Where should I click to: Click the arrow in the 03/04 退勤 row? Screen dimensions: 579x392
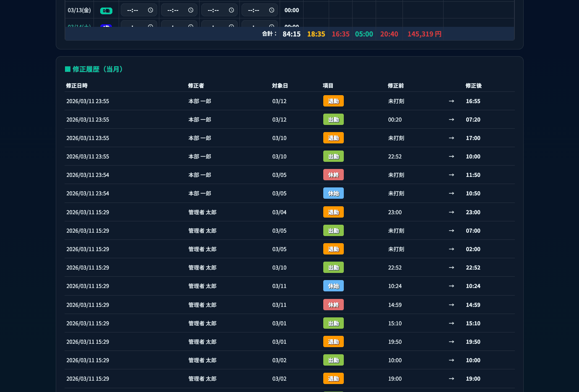[451, 212]
